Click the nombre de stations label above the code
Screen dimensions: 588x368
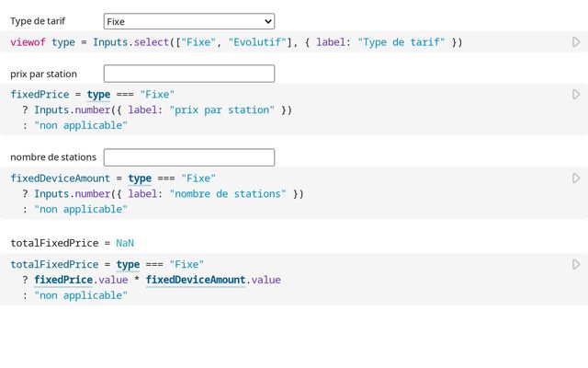[x=52, y=157]
